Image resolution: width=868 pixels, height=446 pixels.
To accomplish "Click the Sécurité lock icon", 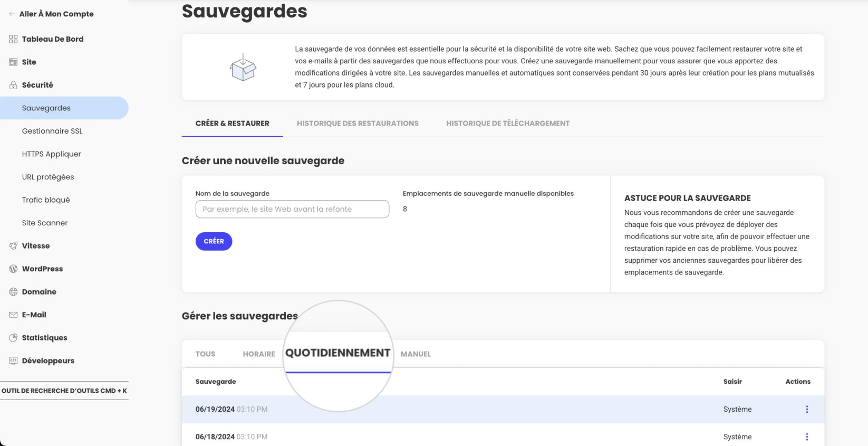I will (13, 85).
